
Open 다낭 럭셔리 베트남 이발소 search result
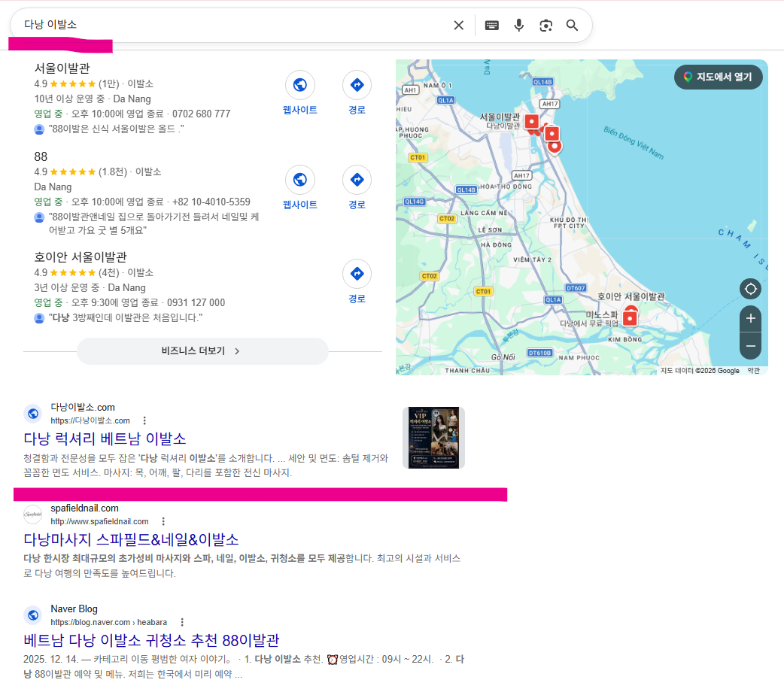(x=105, y=439)
